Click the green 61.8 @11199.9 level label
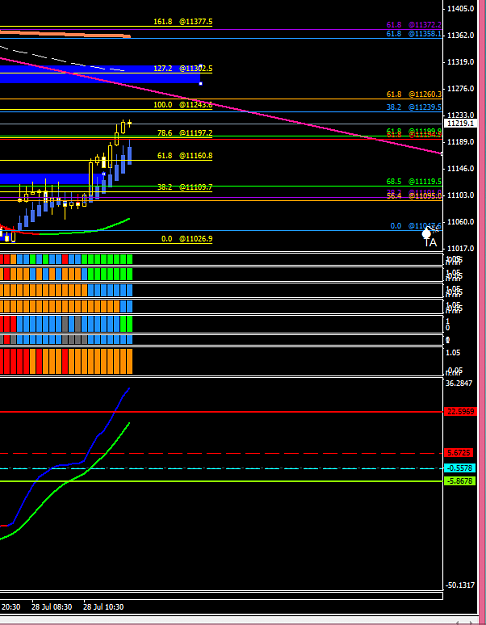This screenshot has height=625, width=486. 414,130
